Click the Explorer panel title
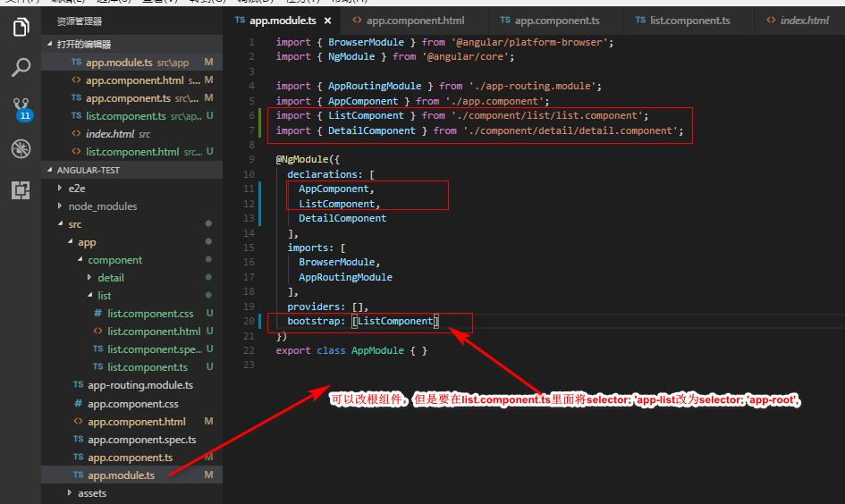 point(80,21)
